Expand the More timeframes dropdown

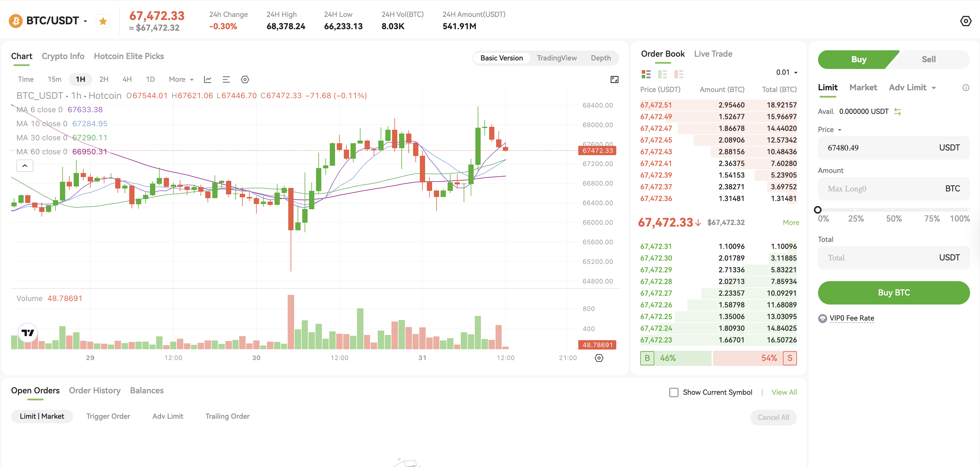[181, 79]
